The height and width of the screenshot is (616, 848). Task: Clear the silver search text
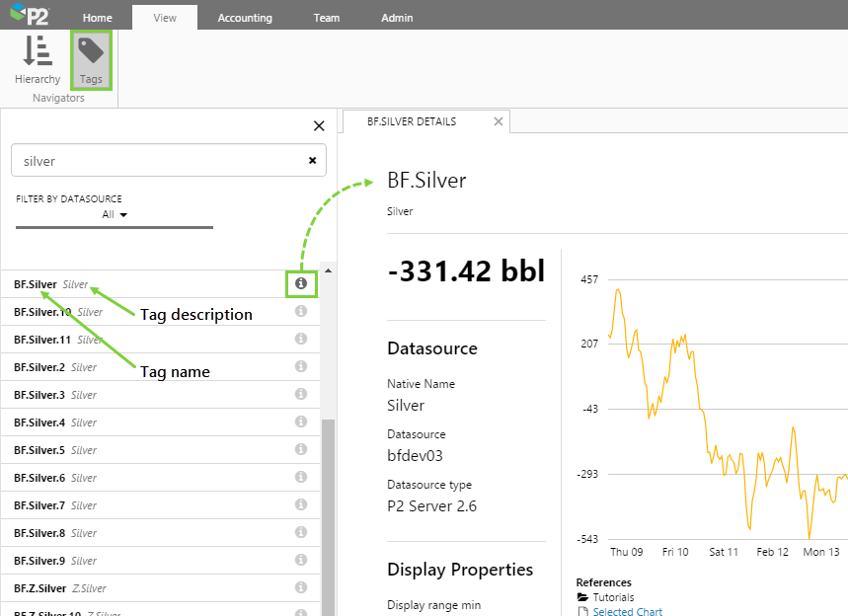(312, 161)
